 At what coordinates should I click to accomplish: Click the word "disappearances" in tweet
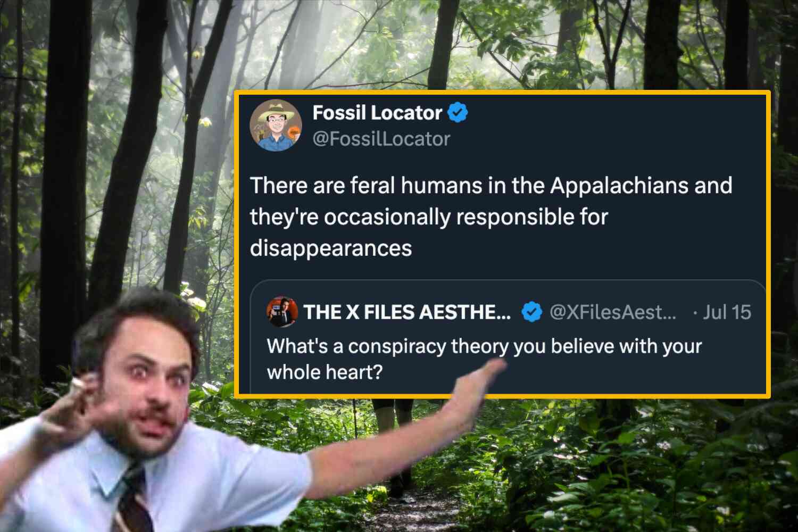[331, 248]
